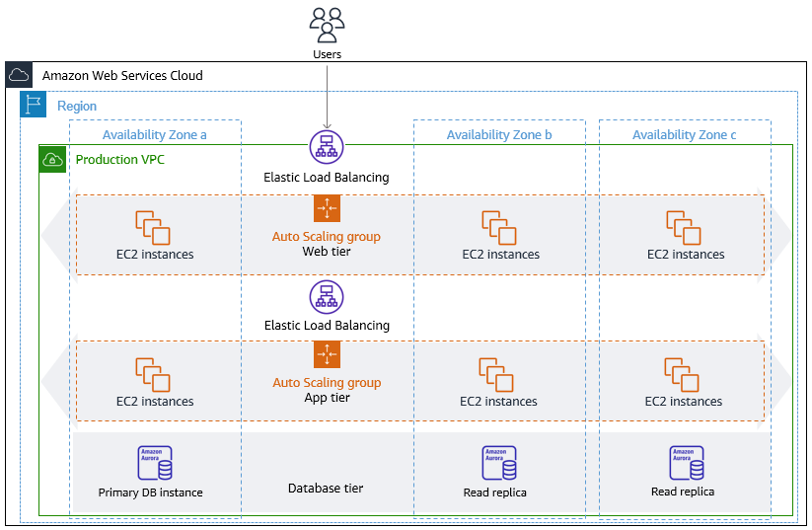Click the Users icon at the top
Screen dimensions: 812x530
[x=327, y=22]
